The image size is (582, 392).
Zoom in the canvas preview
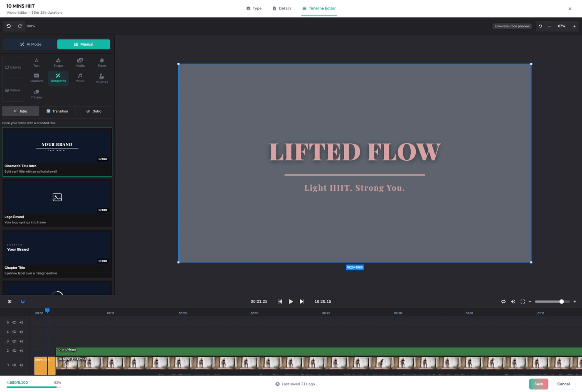(x=574, y=26)
